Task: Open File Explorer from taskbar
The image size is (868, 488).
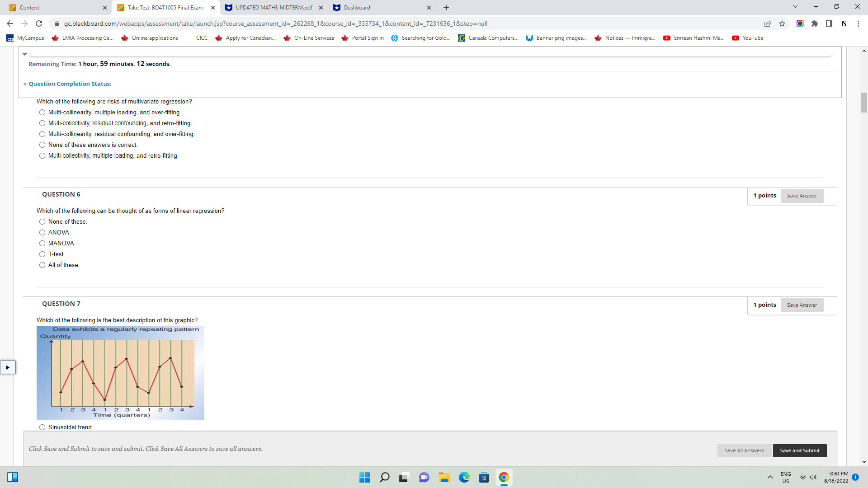Action: click(x=444, y=477)
